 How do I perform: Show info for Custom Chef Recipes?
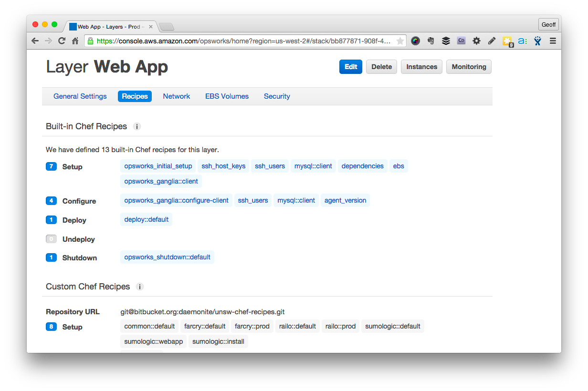point(139,287)
